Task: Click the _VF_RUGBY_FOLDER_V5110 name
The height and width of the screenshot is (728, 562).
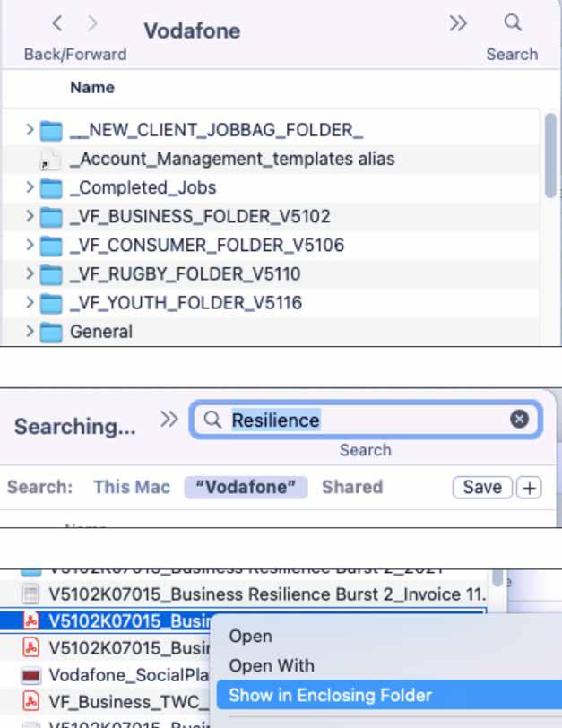Action: [x=186, y=274]
